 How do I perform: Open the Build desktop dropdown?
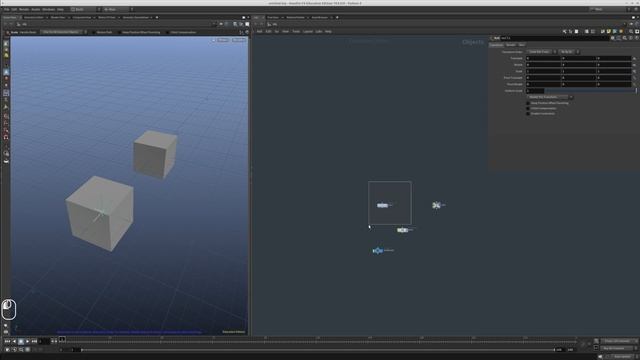coord(85,9)
